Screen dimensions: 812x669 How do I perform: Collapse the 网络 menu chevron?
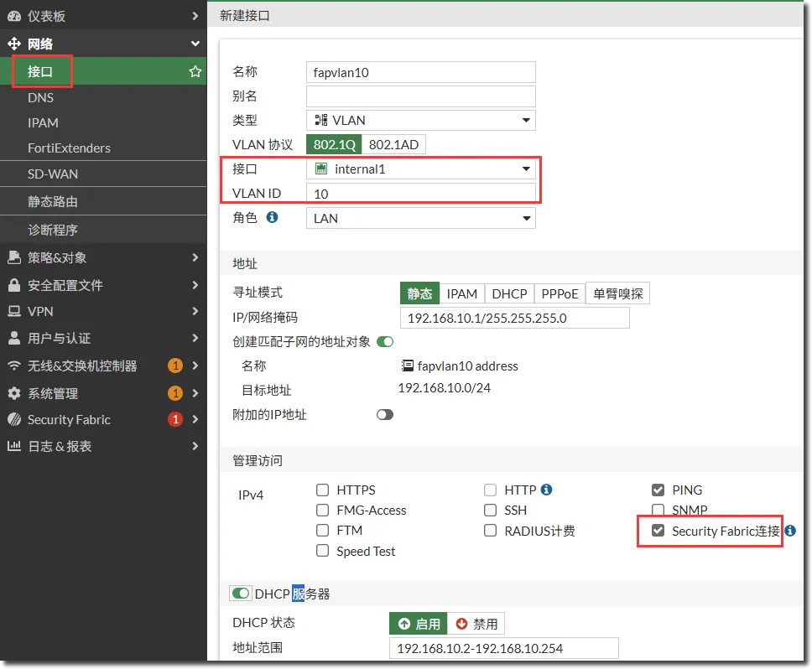(x=195, y=44)
